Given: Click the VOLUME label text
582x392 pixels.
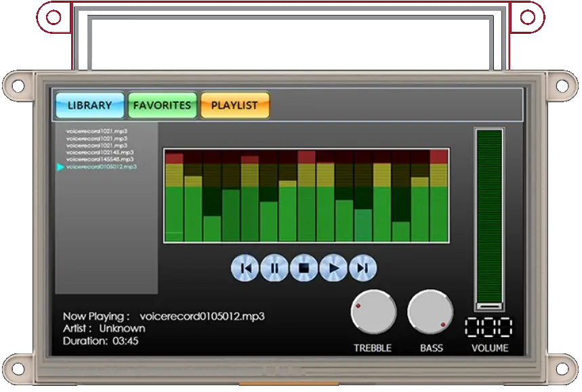Looking at the screenshot, I should click(x=490, y=348).
